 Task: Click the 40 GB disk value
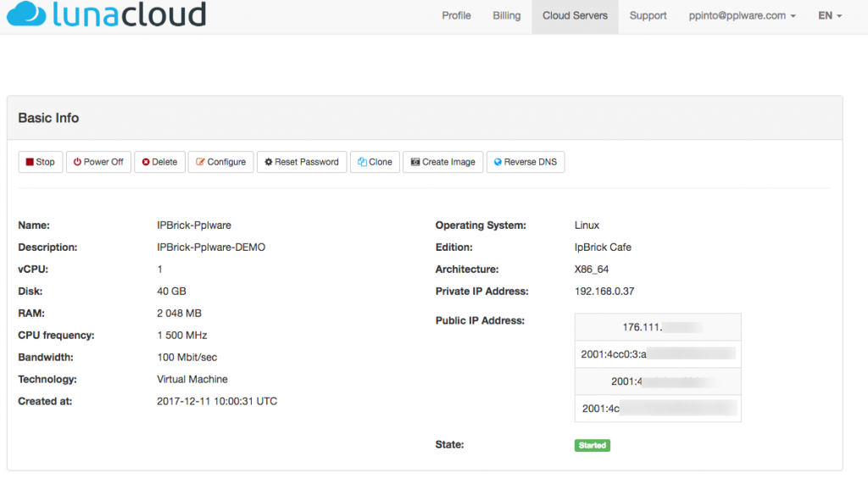coord(171,292)
